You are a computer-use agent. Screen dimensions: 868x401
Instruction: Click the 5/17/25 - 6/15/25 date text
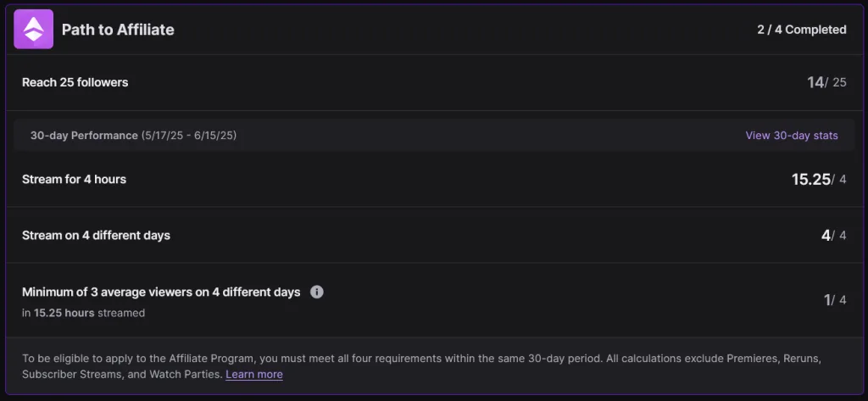(x=189, y=136)
